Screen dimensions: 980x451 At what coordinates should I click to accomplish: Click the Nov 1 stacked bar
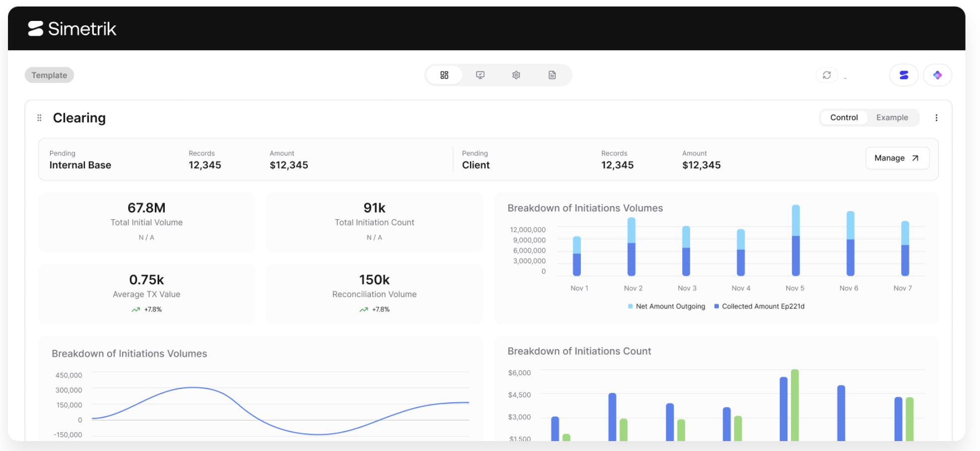point(577,256)
